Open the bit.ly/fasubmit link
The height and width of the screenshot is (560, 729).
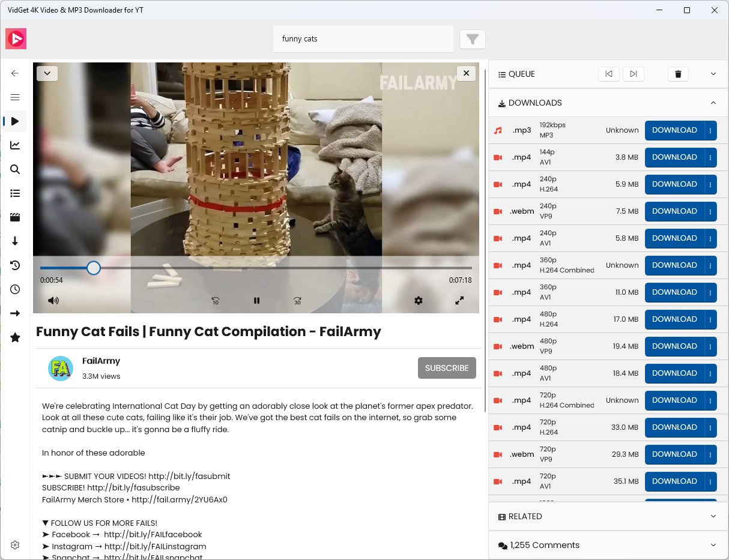189,476
